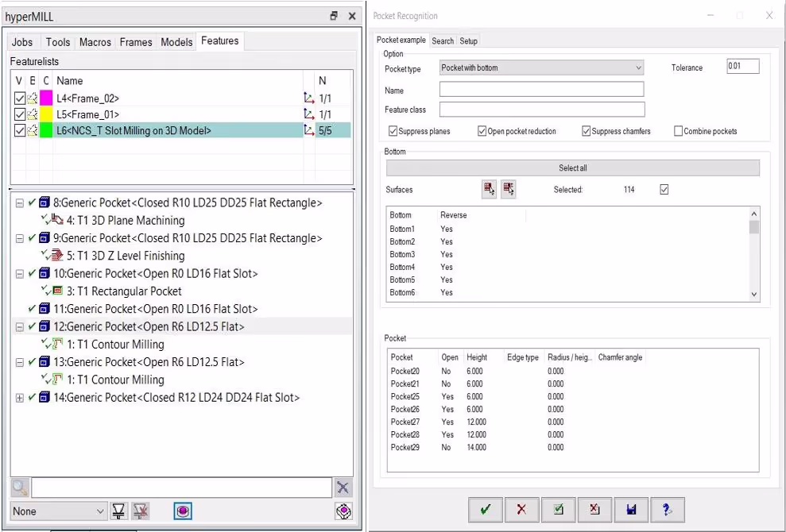Viewport: 786px width, 532px height.
Task: Open help with the question mark button
Action: 668,510
